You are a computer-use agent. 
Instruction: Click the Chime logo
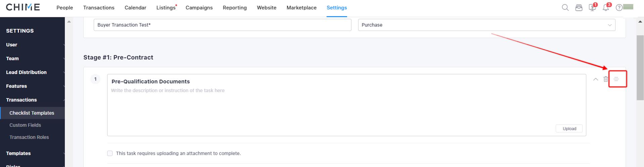pos(23,7)
